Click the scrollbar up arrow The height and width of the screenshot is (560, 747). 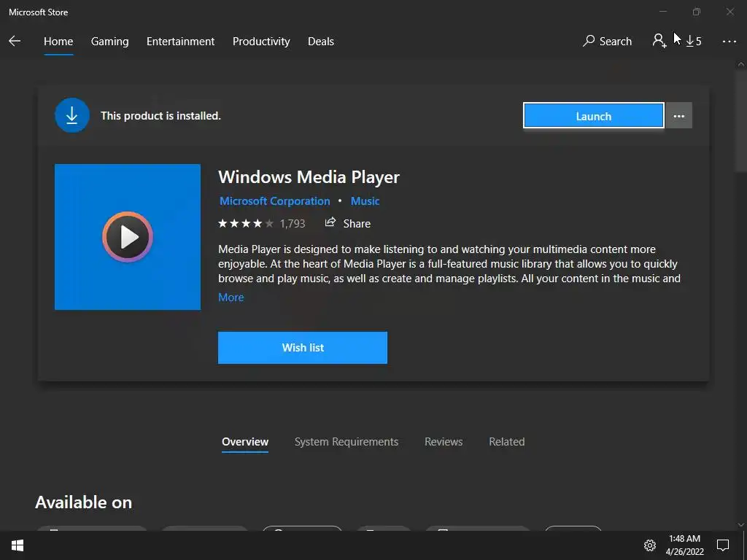[741, 64]
